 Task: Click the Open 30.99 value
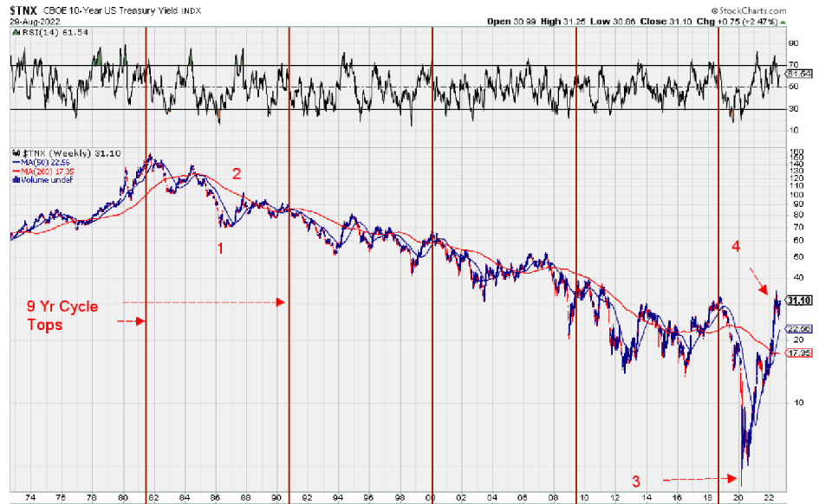point(511,22)
